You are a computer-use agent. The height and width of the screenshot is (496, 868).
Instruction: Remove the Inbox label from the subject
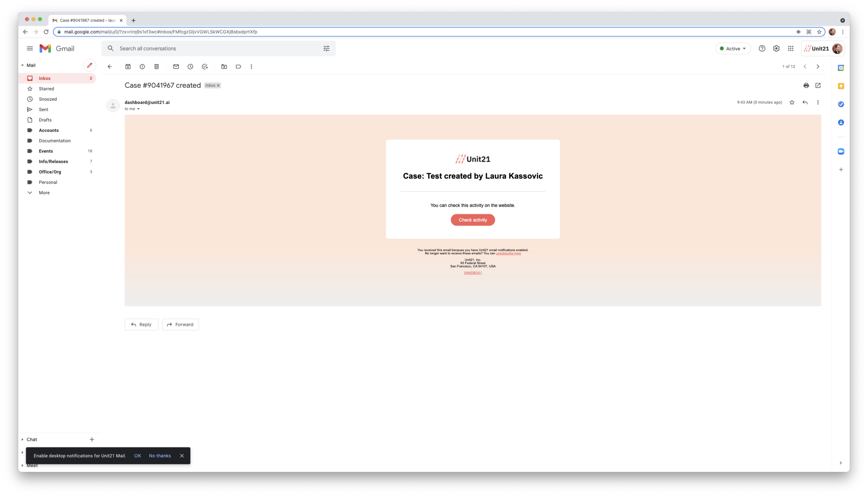(x=218, y=85)
